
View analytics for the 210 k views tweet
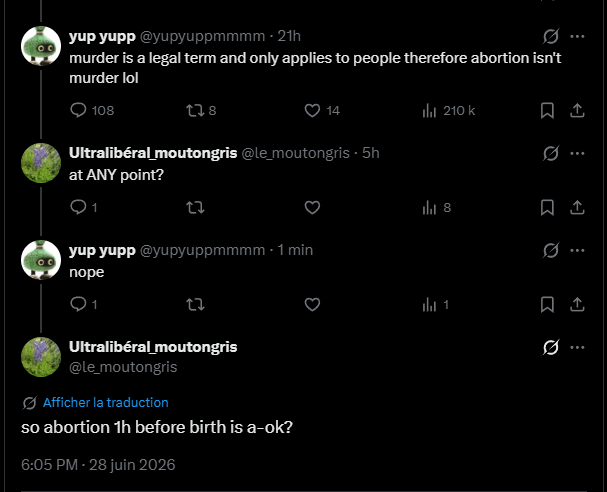click(429, 111)
